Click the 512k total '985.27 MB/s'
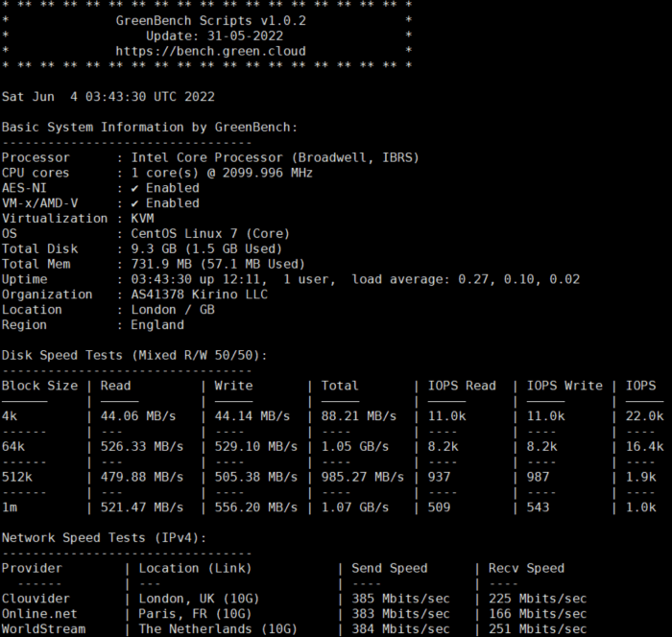The image size is (672, 637). tap(363, 477)
